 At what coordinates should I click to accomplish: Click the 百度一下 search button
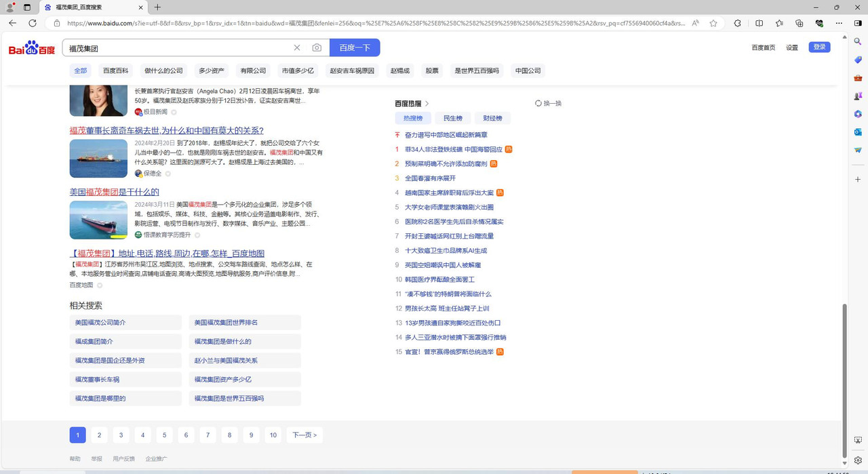(x=355, y=47)
